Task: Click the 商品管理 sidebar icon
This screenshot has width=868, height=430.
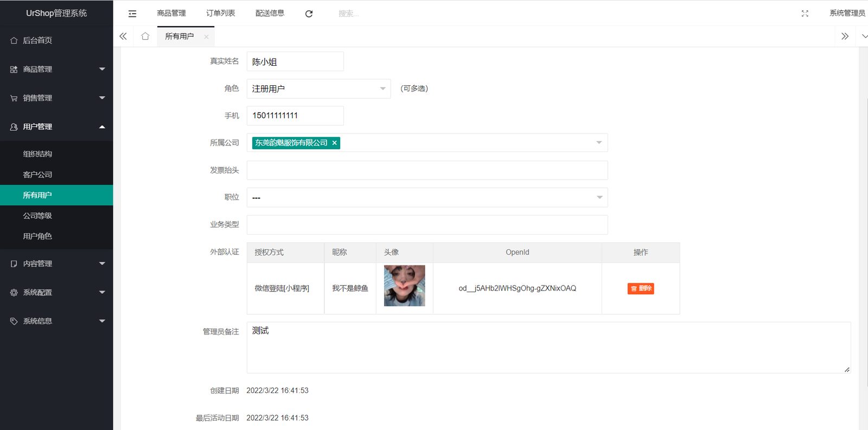Action: point(14,69)
